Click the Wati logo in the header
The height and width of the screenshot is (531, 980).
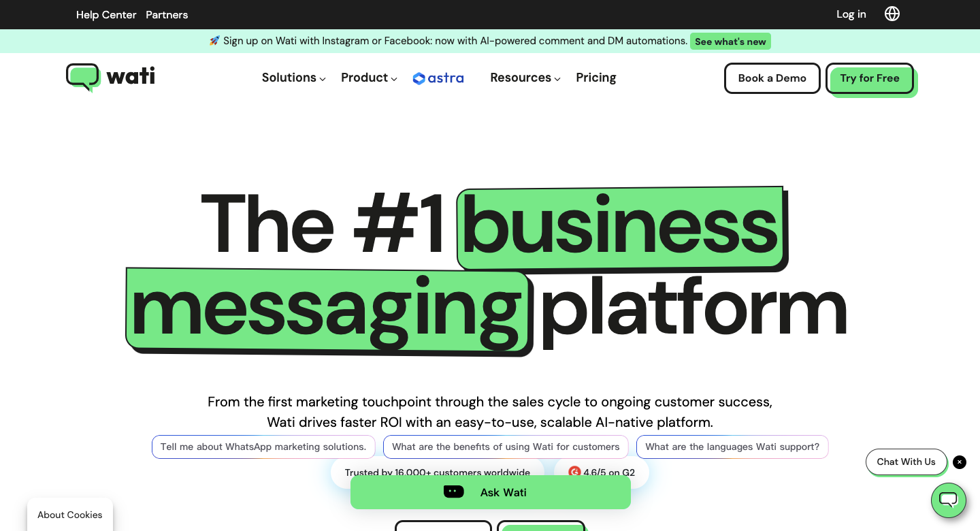click(110, 77)
